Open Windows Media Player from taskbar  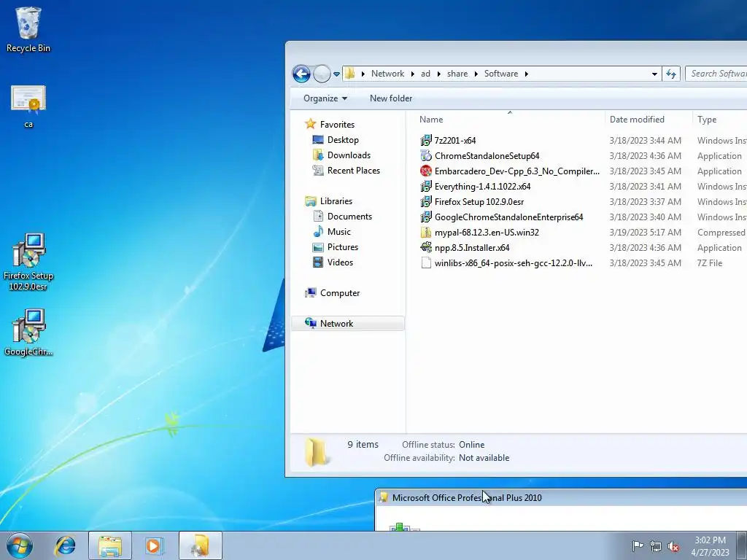click(x=154, y=545)
